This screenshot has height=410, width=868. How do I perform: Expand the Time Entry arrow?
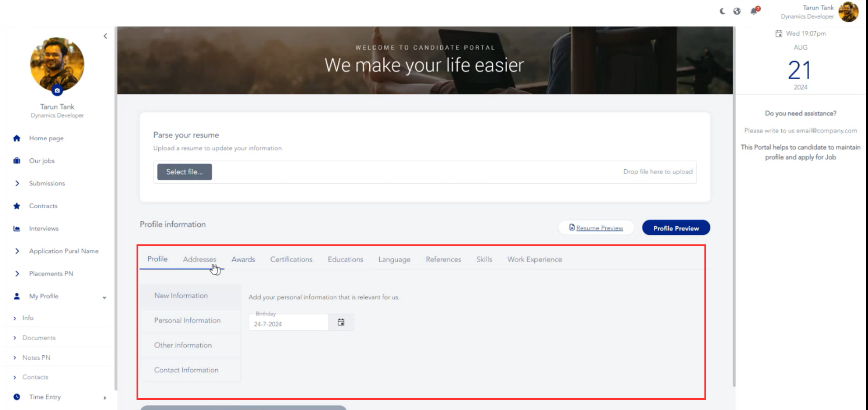(x=105, y=398)
